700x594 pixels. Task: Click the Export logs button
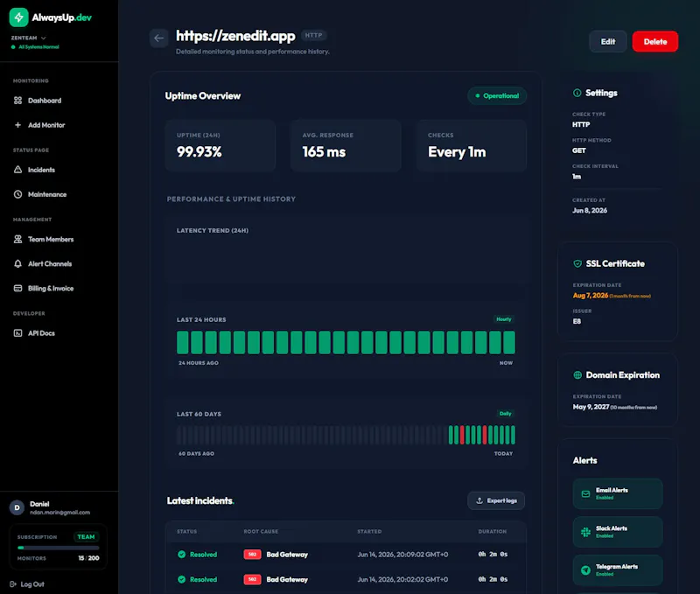click(496, 500)
